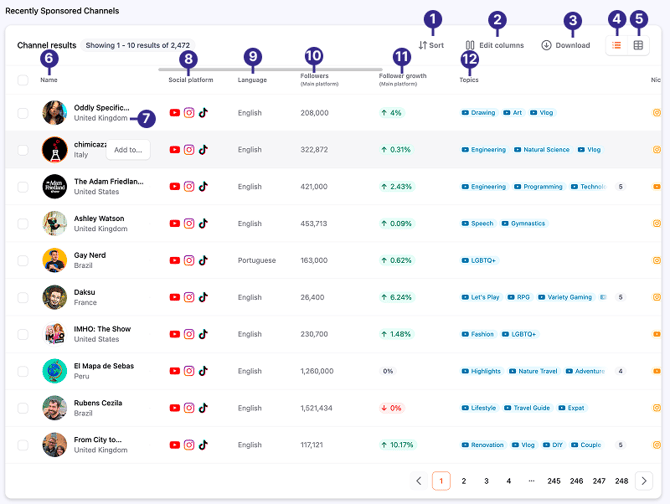This screenshot has height=504, width=670.
Task: Click Instagram icon in Daksu row
Action: click(x=189, y=297)
